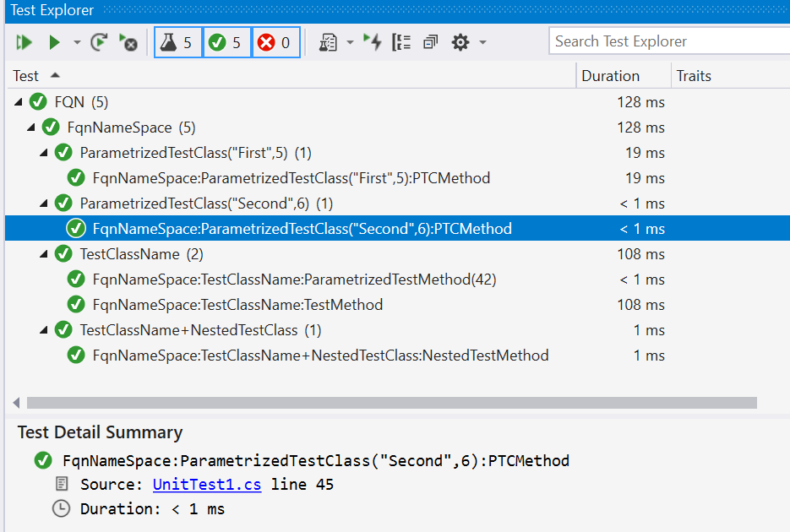790x532 pixels.
Task: Click the Duration clock icon
Action: click(61, 508)
